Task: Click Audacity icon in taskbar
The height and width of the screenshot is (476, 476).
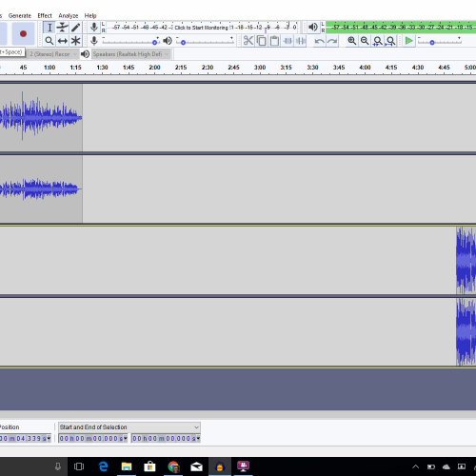Action: 220,466
